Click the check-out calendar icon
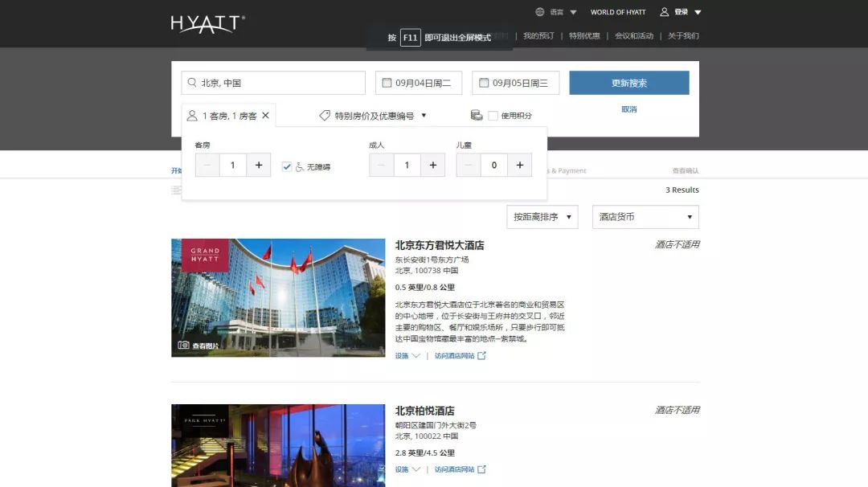The width and height of the screenshot is (868, 487). click(x=484, y=83)
